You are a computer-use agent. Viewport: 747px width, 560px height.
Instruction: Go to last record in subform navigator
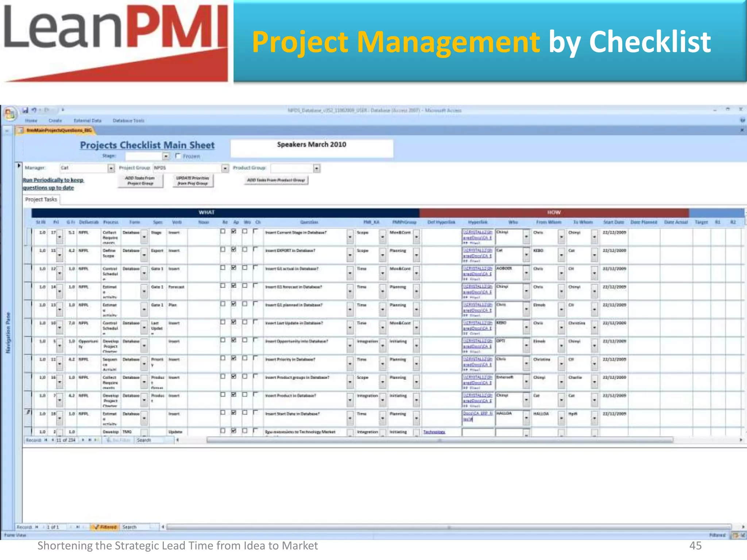tap(90, 440)
